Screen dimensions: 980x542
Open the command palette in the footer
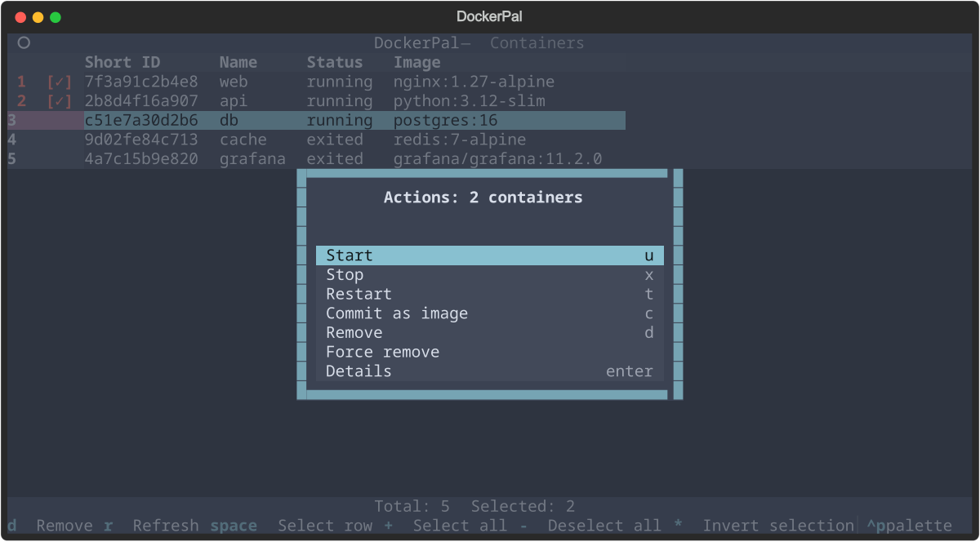[x=909, y=526]
